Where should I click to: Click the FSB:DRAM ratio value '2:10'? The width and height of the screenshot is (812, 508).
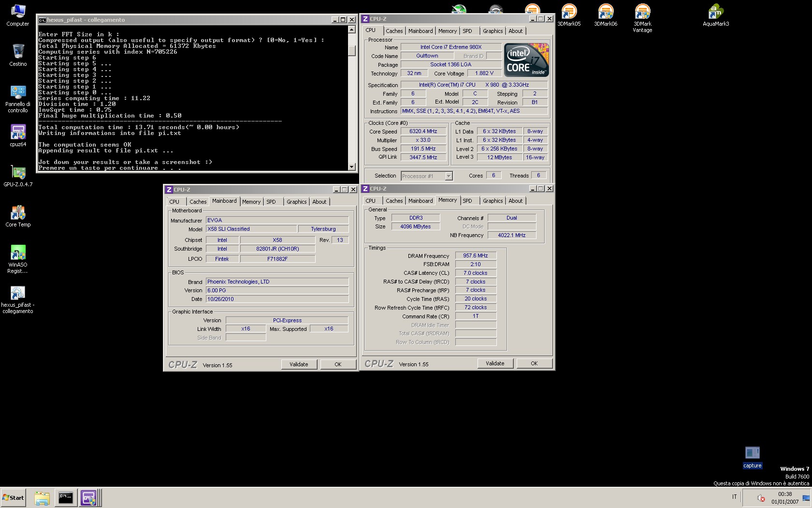point(476,264)
